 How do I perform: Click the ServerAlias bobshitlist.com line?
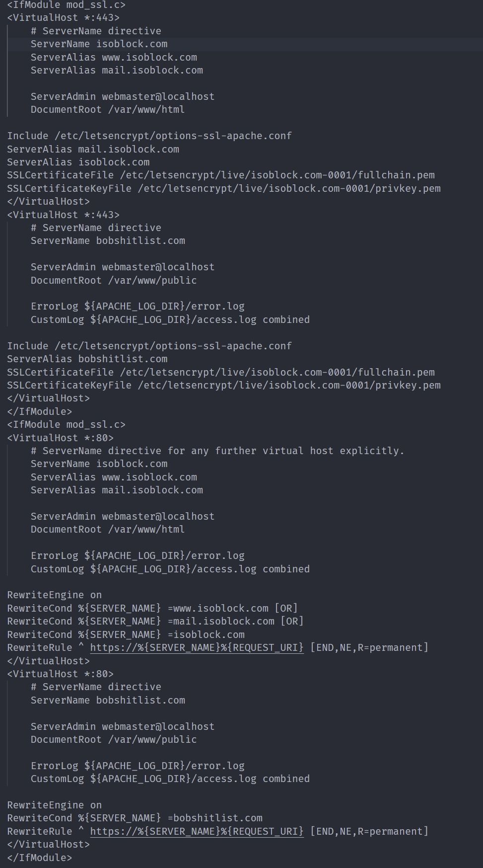87,359
